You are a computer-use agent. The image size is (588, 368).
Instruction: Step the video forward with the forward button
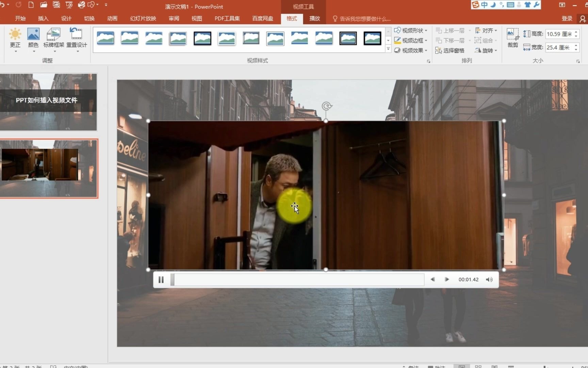click(x=447, y=279)
